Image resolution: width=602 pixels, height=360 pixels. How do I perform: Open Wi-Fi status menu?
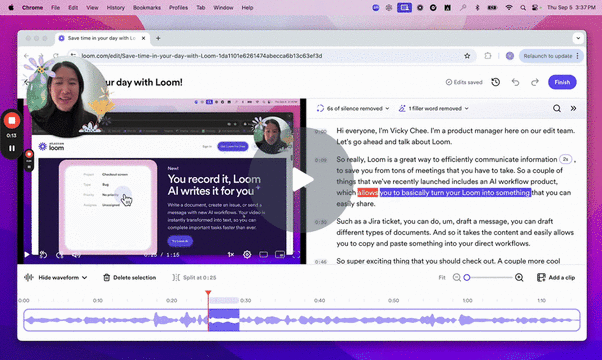click(509, 8)
